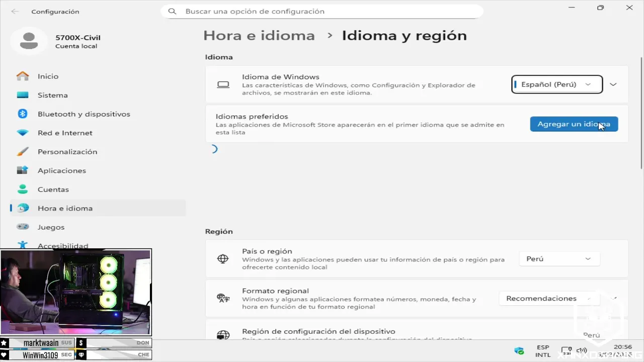Click the Inicio home icon
The width and height of the screenshot is (644, 362).
pos(23,76)
